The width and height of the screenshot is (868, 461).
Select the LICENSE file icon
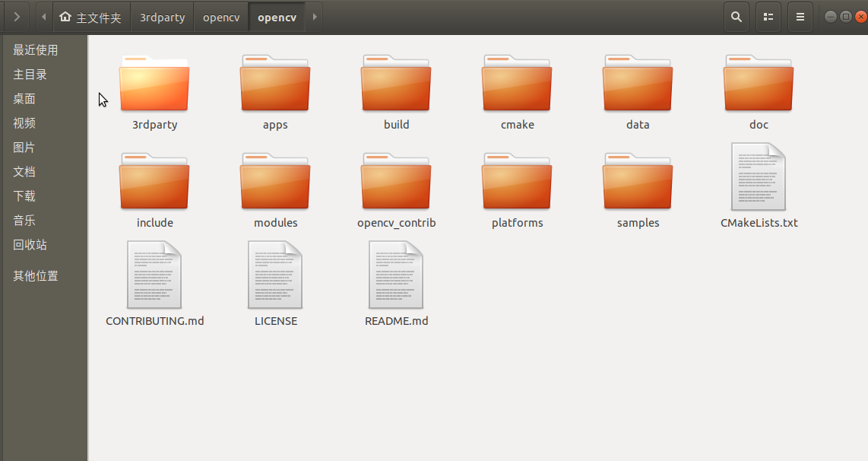[x=275, y=275]
